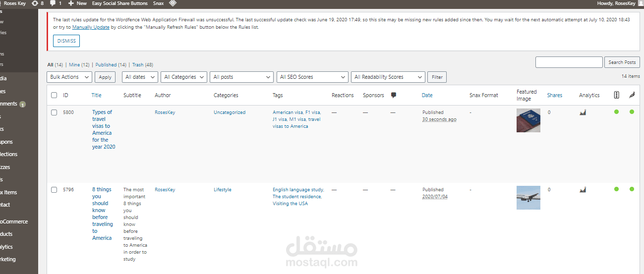Screen dimensions: 644x274
Task: Click the diamond icon after Snax
Action: [173, 3]
